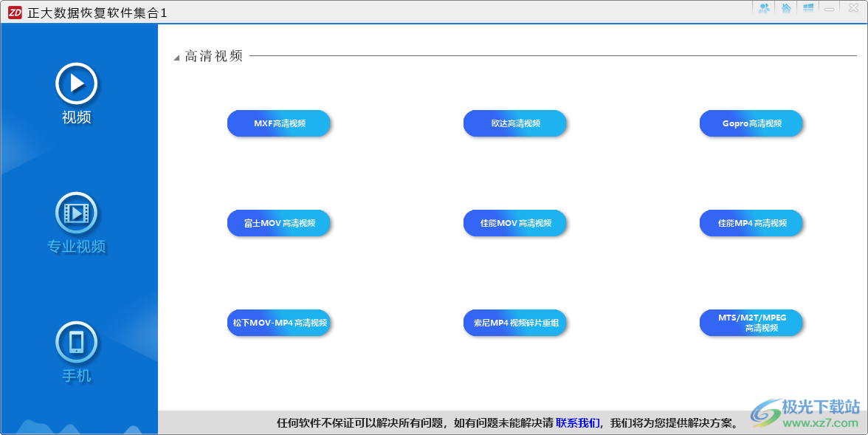Start Gopro高清视频 recovery

[751, 123]
